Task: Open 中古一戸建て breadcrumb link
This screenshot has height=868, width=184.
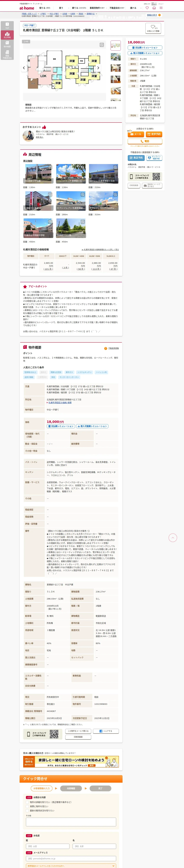Action: click(x=54, y=14)
